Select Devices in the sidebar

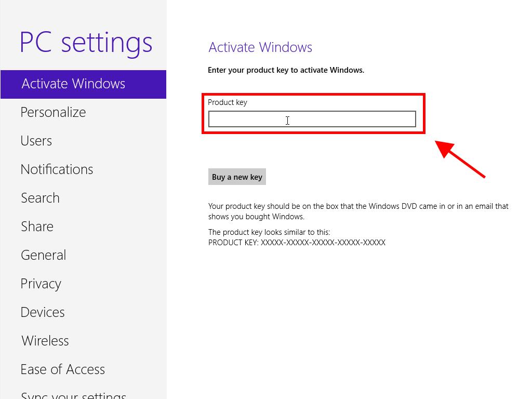click(43, 312)
